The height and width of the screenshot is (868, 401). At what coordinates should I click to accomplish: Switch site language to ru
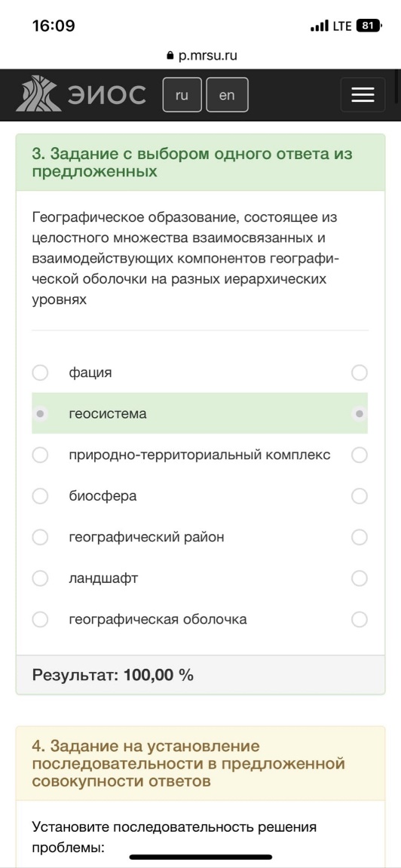tap(182, 95)
